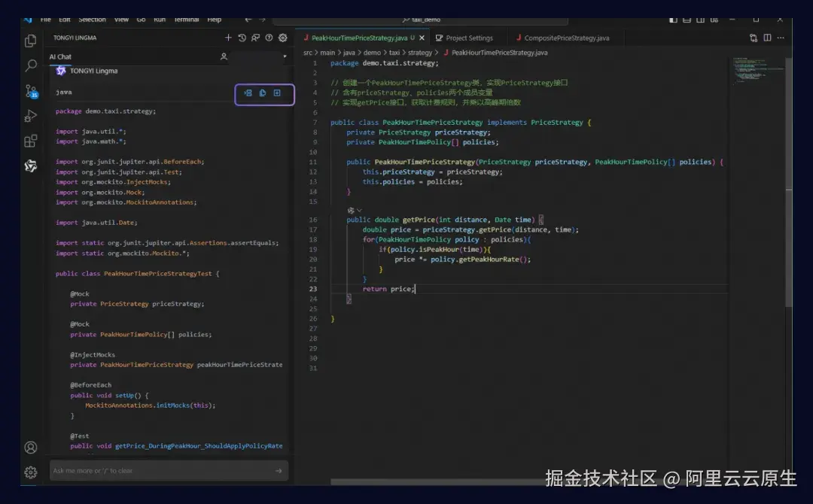The image size is (813, 504).
Task: Open the Run and Debug view
Action: 31,116
